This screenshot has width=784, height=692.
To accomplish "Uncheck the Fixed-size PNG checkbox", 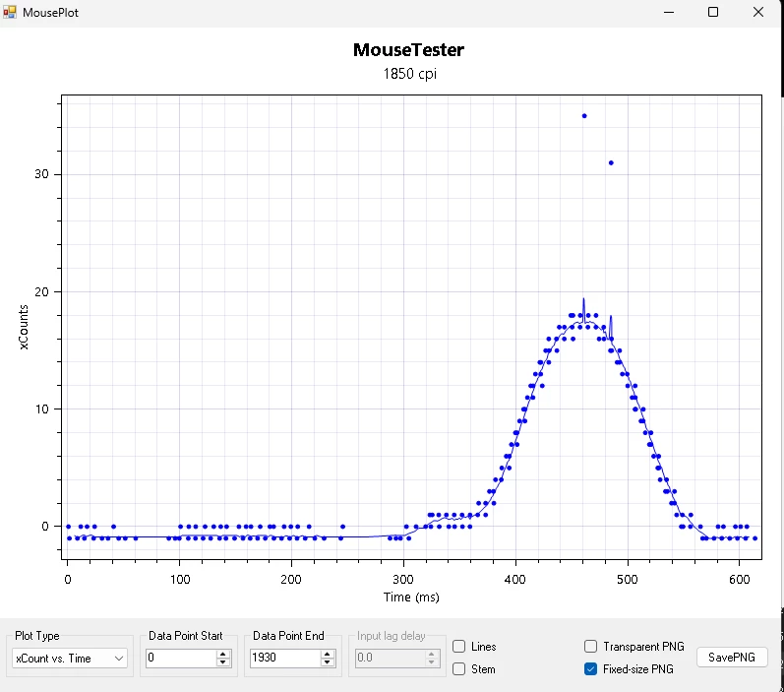I will pyautogui.click(x=590, y=669).
